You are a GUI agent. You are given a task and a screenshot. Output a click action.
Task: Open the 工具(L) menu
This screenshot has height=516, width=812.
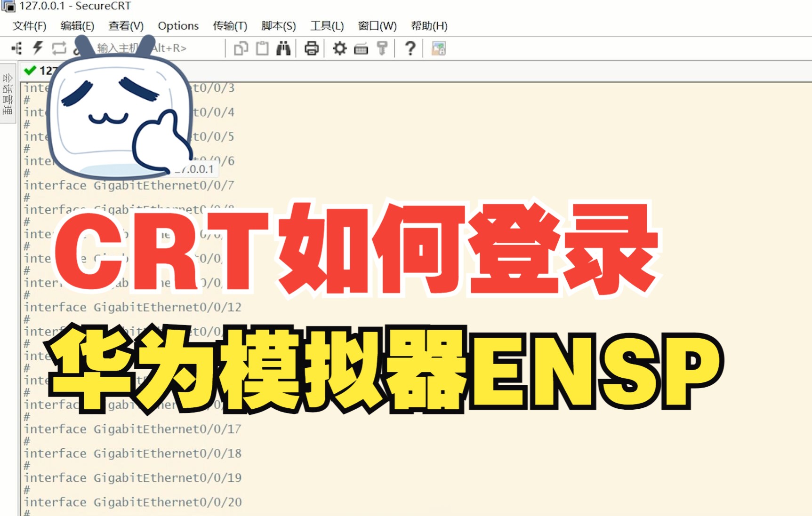click(x=327, y=26)
